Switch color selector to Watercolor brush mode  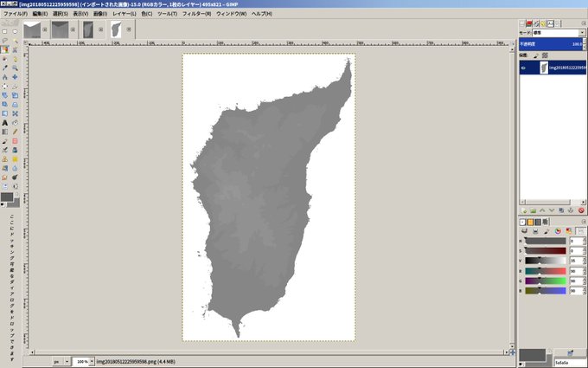[x=546, y=231]
